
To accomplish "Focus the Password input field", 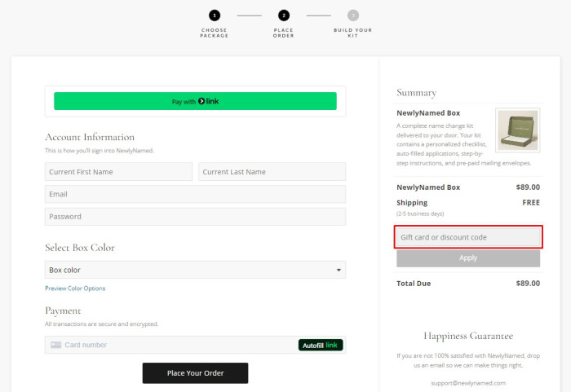I will (195, 217).
